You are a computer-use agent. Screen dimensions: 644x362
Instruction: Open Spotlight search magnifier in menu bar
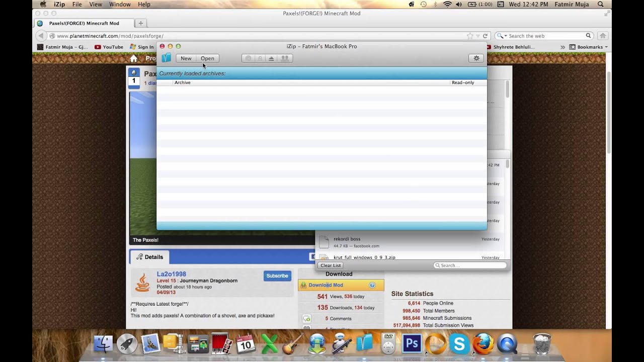coord(601,4)
